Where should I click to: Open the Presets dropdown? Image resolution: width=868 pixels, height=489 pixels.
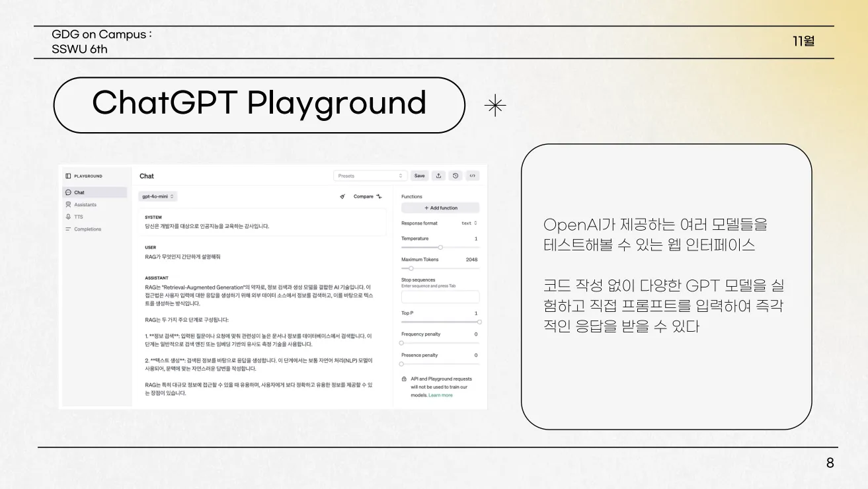(370, 176)
